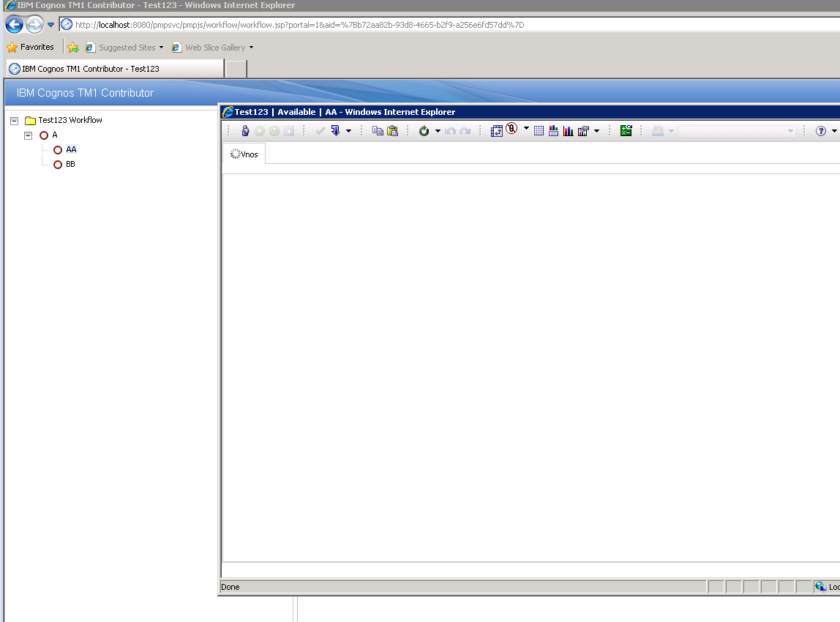Open the Suppress zeros dropdown arrow
Viewport: 840px width, 622px height.
[526, 129]
